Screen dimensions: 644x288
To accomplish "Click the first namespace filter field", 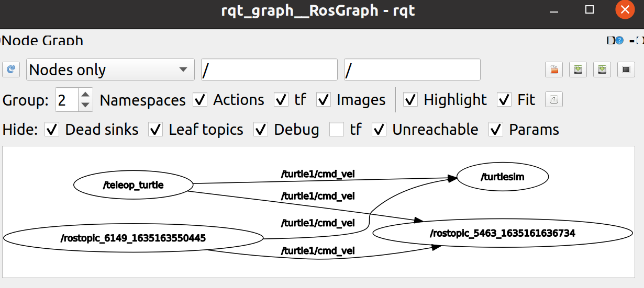I will pos(269,70).
